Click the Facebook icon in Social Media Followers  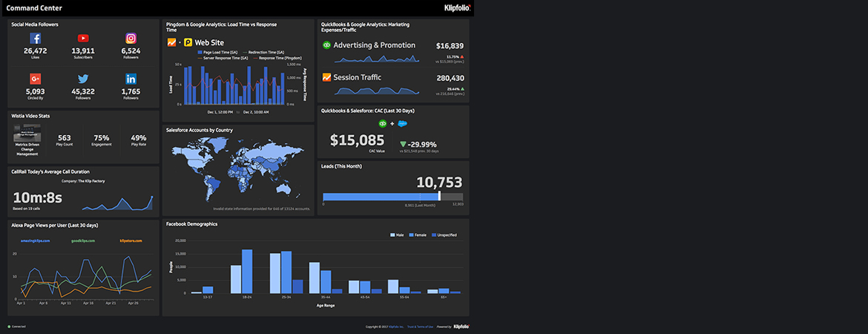click(35, 39)
